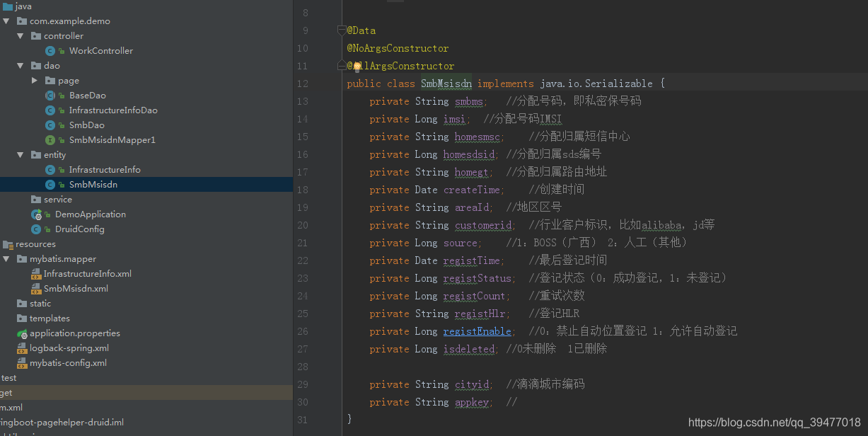Click the DruidConfig class icon
The image size is (868, 436).
coord(36,229)
